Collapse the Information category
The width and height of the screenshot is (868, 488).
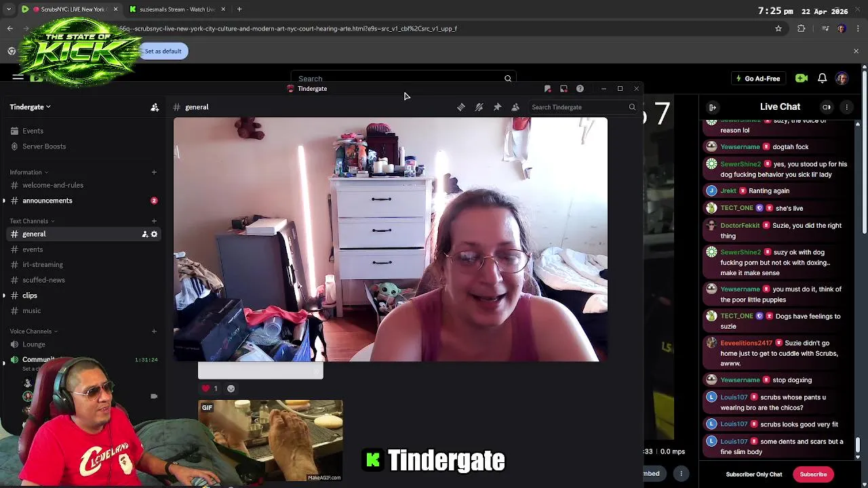[x=28, y=172]
